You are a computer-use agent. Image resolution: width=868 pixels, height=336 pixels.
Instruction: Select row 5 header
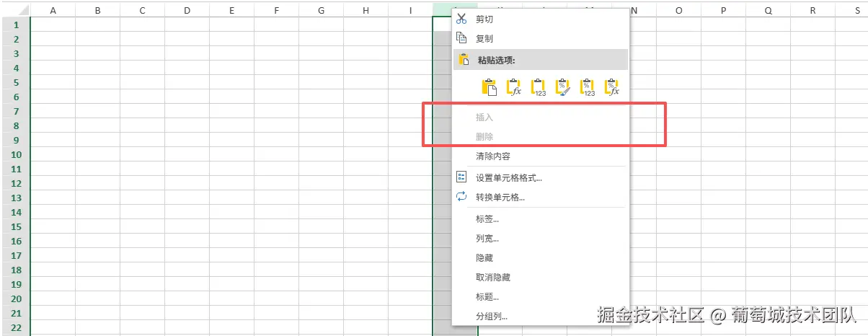point(15,82)
